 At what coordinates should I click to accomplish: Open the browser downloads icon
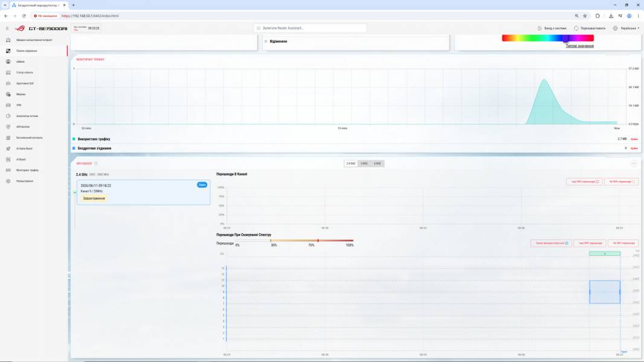pos(611,16)
